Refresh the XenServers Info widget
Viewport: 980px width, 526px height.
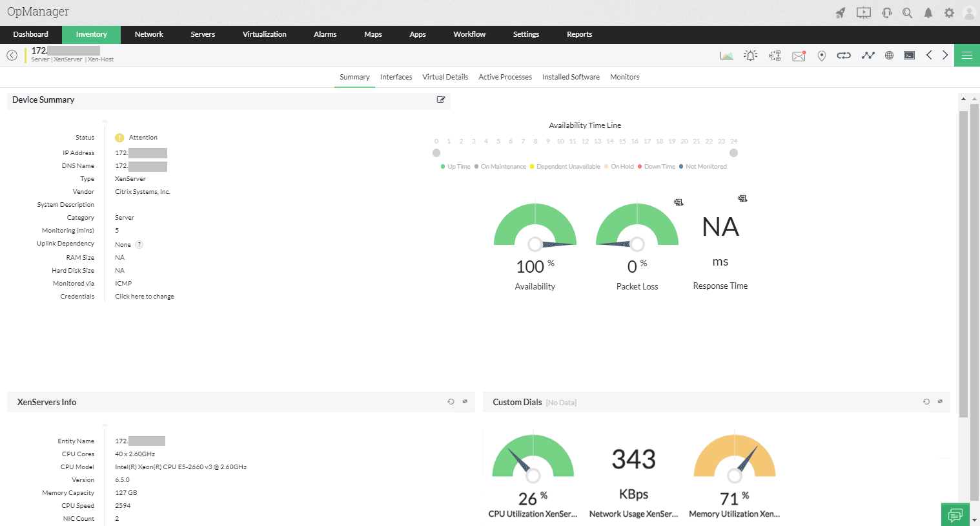pyautogui.click(x=451, y=401)
